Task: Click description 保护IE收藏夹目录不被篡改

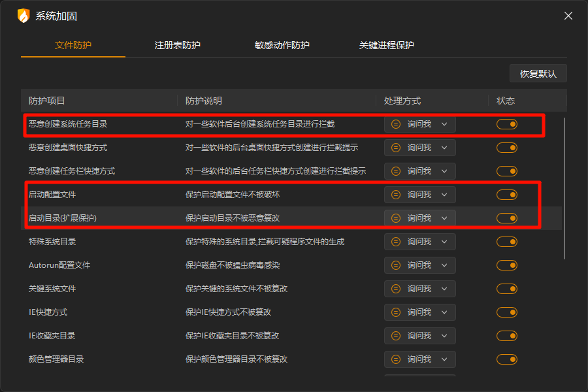Action: click(x=232, y=336)
